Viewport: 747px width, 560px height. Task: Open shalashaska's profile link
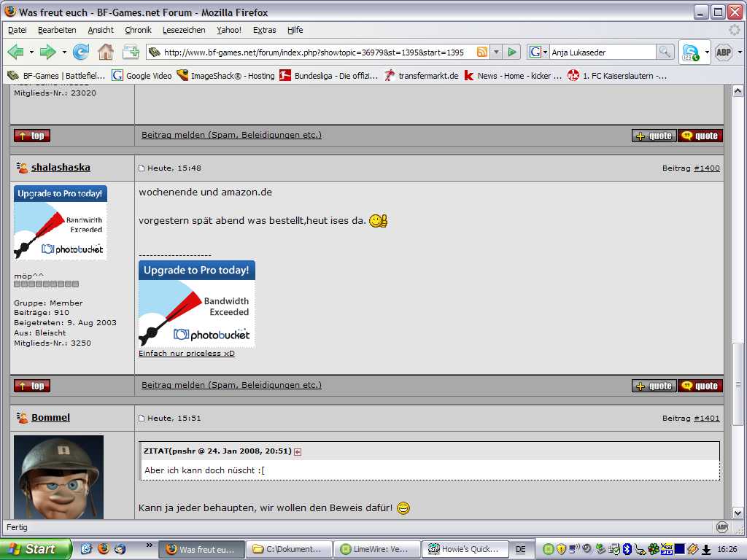[x=61, y=168]
